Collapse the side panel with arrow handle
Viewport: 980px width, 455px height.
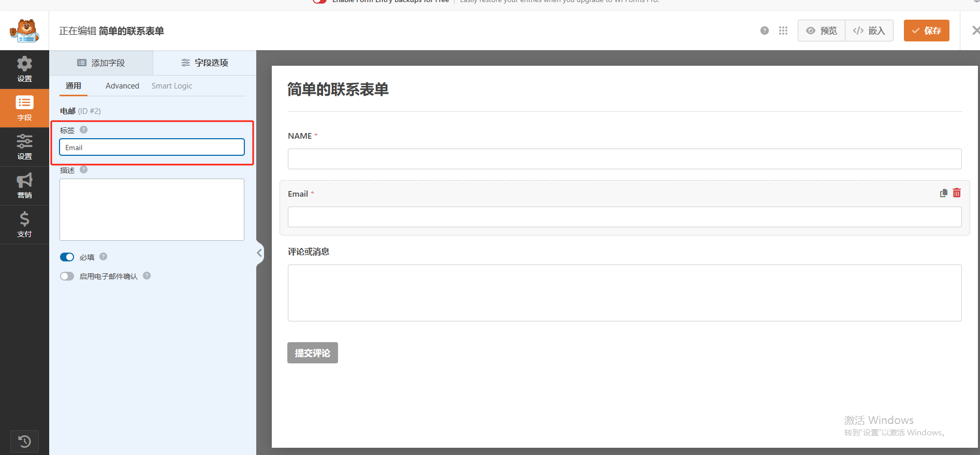pyautogui.click(x=259, y=253)
